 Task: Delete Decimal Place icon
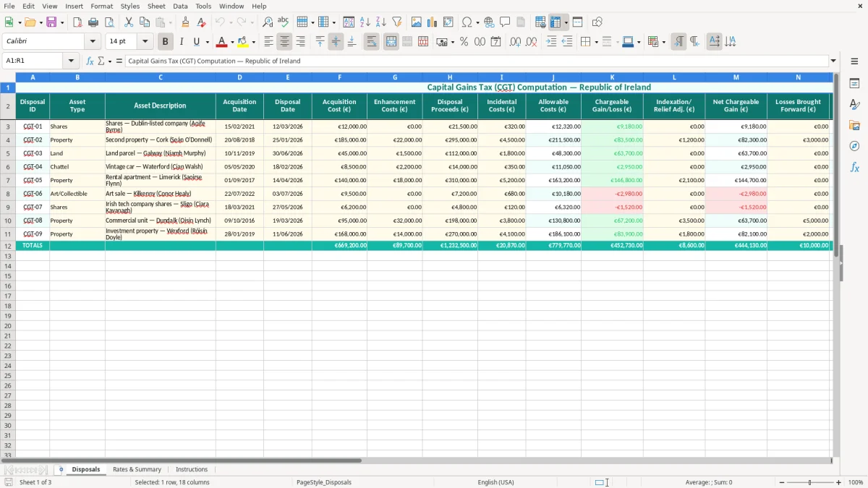tap(531, 42)
